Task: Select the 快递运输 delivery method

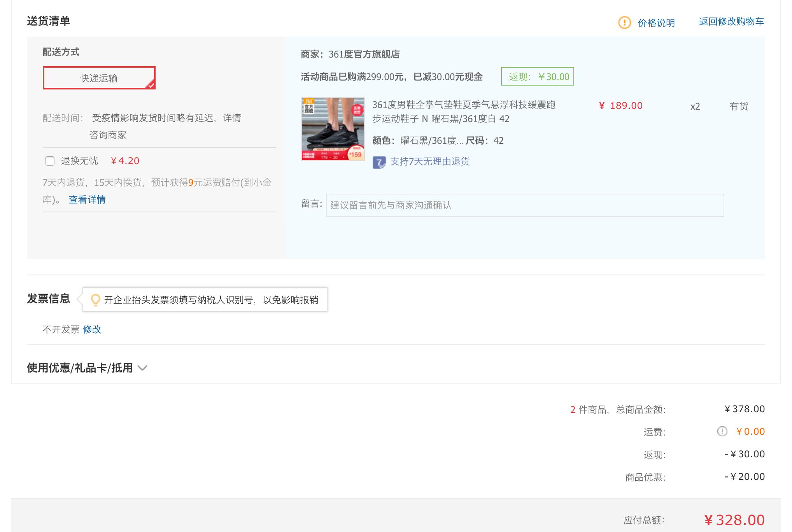Action: coord(99,78)
